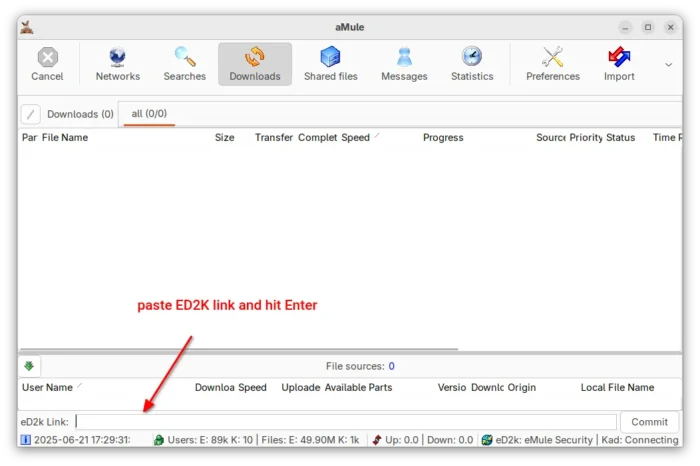Sort sources by User Name column

tap(47, 387)
